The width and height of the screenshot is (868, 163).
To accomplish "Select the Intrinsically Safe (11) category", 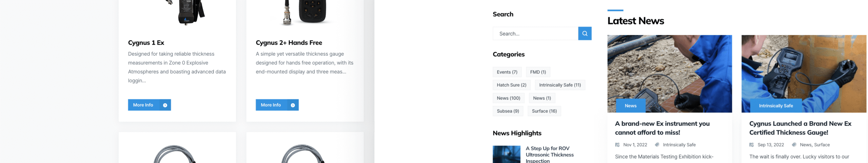I will pos(560,85).
